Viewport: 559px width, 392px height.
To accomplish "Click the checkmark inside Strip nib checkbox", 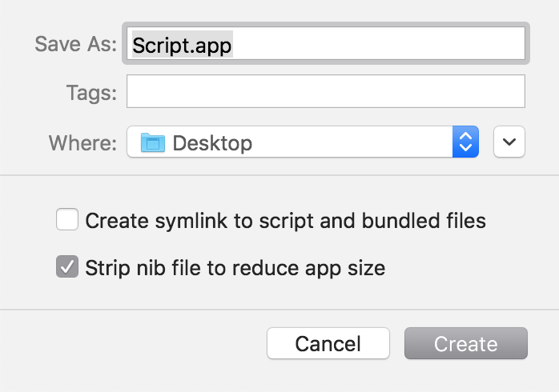I will click(x=66, y=267).
